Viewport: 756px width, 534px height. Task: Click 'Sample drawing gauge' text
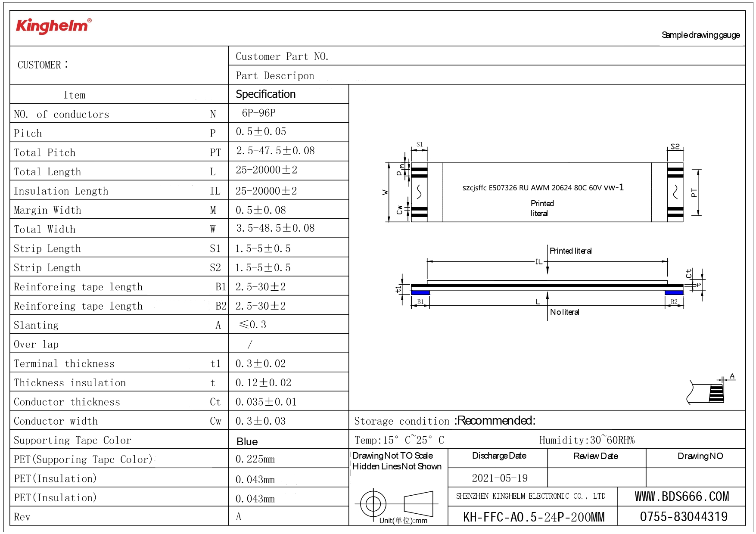coord(700,35)
